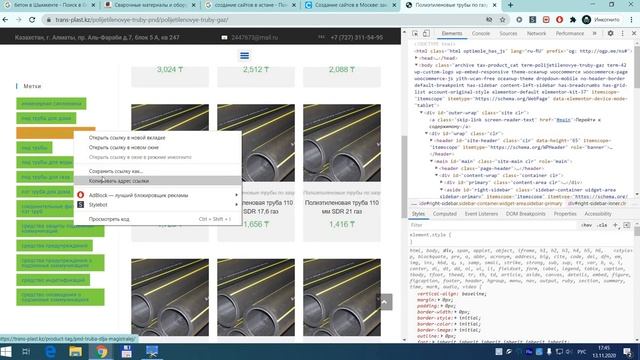The height and width of the screenshot is (360, 640).
Task: Launch Edge from the taskbar
Action: pos(50,352)
